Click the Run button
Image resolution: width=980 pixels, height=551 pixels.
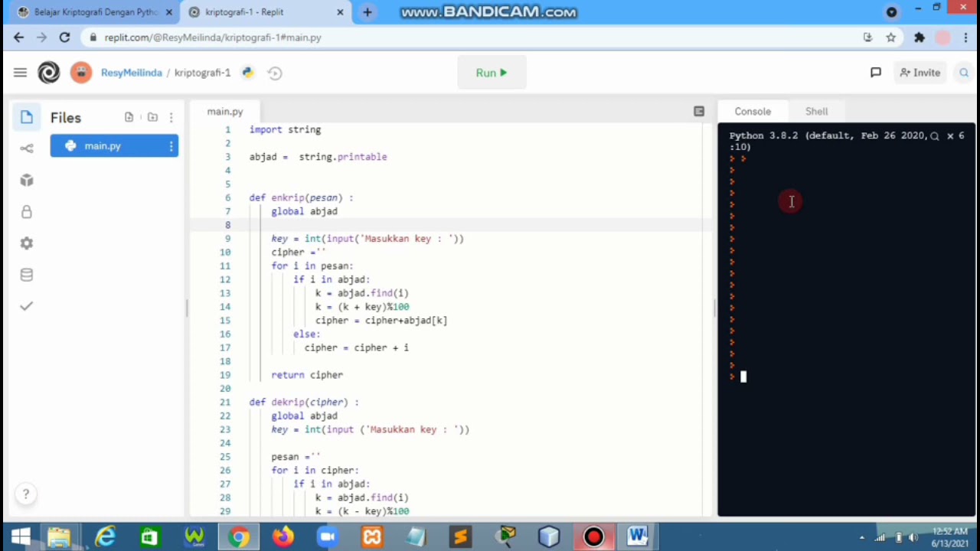[x=492, y=73]
